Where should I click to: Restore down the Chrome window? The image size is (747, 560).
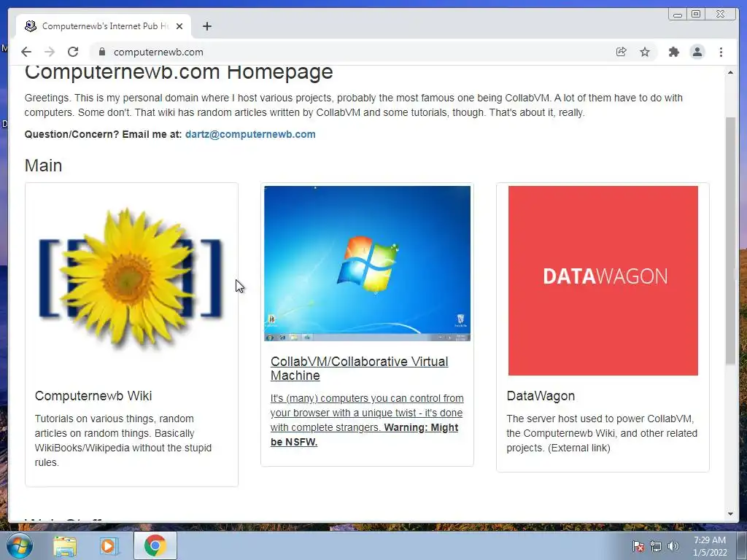(695, 15)
